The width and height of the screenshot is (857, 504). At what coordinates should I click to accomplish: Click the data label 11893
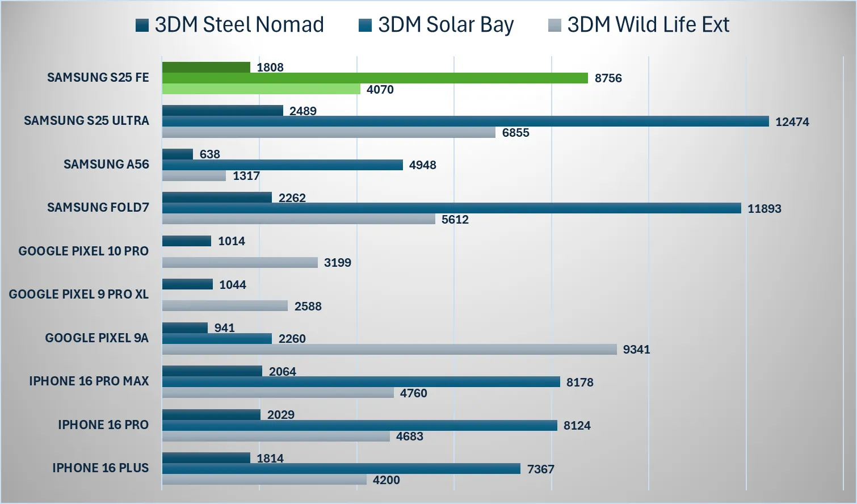click(x=764, y=208)
